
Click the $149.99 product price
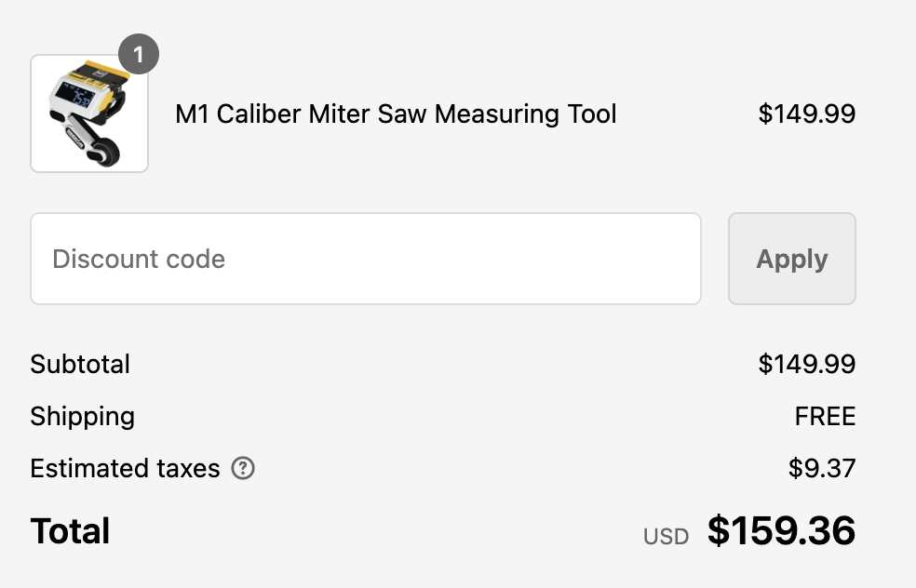coord(806,114)
